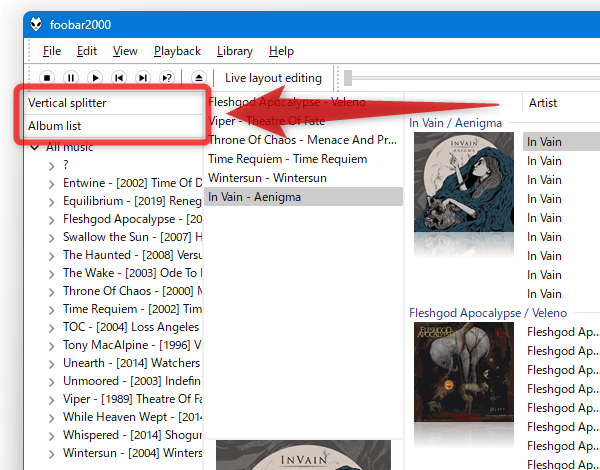Expand Unearth - [2014] Watchers node
This screenshot has width=600, height=470.
pos(52,364)
